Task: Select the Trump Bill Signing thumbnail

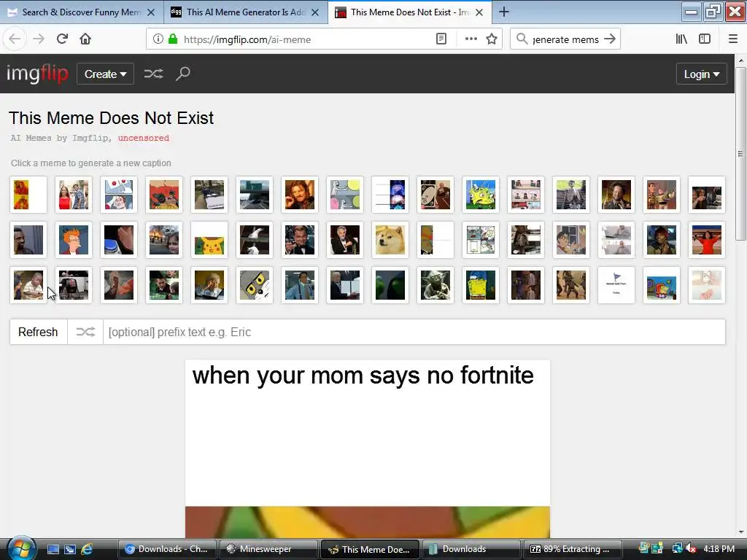Action: pos(345,285)
